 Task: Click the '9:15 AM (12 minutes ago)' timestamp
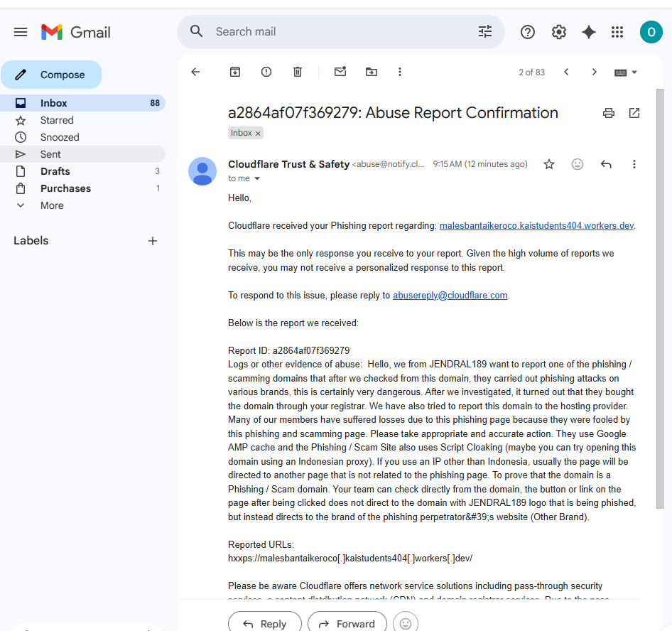pyautogui.click(x=480, y=164)
